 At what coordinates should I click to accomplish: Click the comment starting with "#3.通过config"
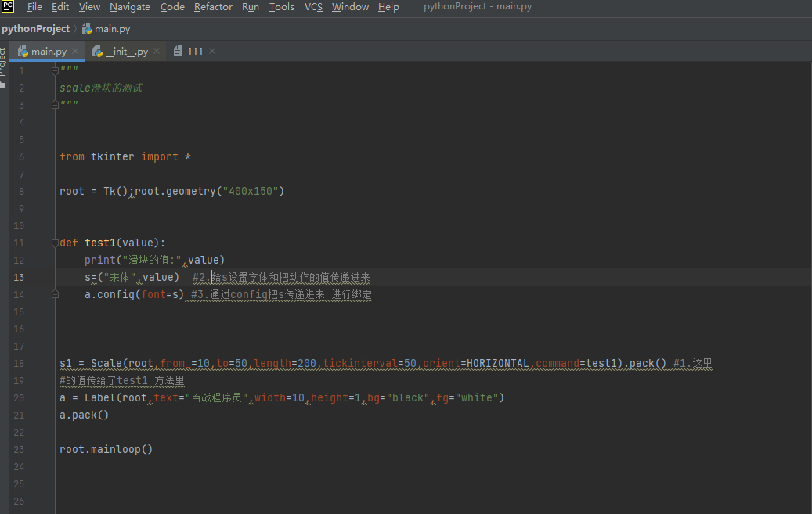(x=281, y=294)
